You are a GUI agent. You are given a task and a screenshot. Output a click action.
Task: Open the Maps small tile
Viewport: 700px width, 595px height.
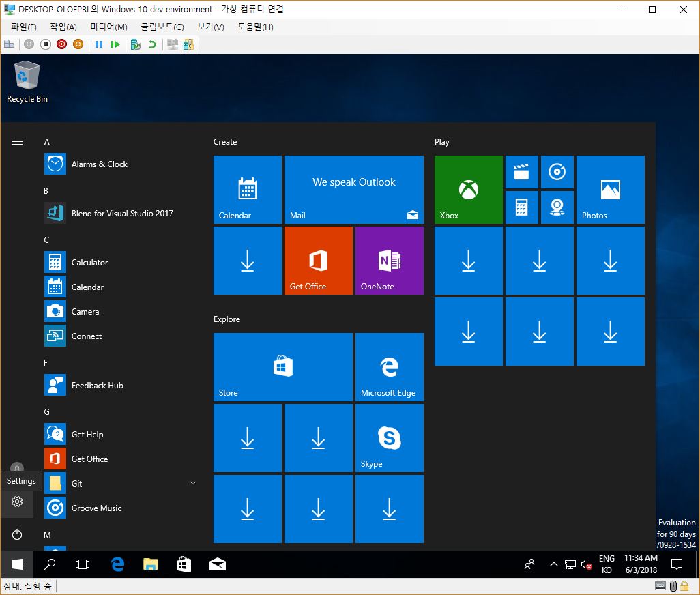point(557,207)
